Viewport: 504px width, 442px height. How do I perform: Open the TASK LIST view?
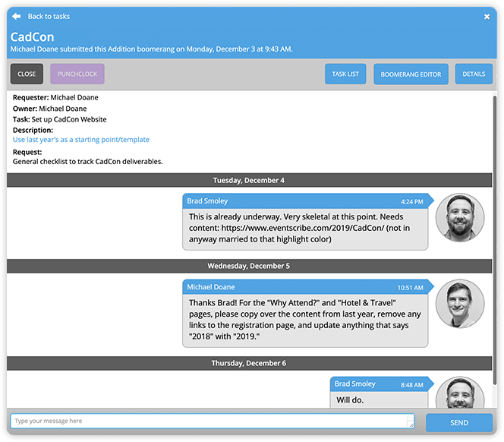345,74
